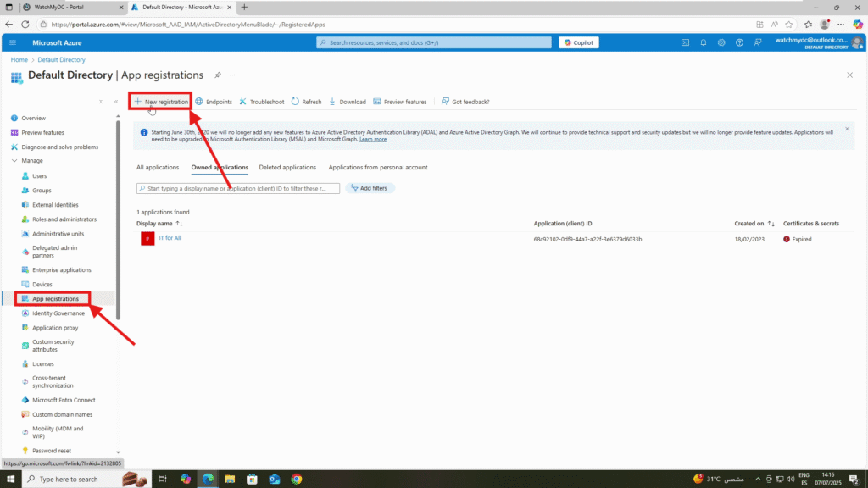Open File Explorer from the taskbar
868x488 pixels.
coord(230,480)
